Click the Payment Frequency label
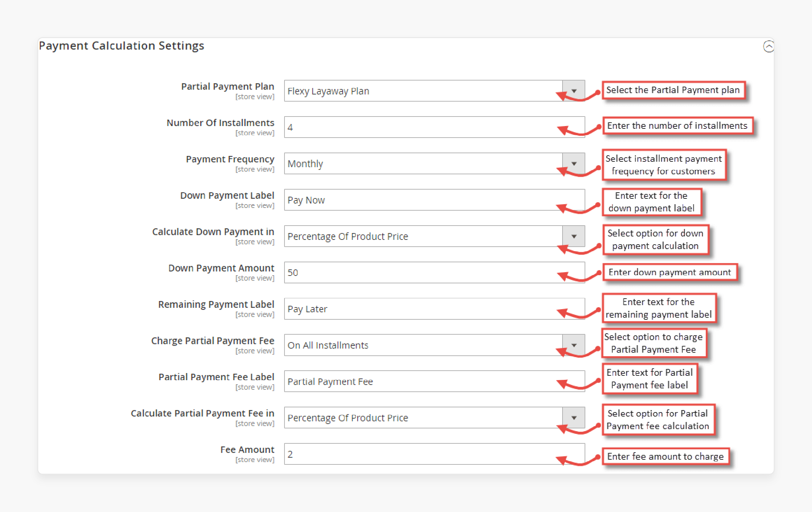Viewport: 812px width, 512px height. (x=230, y=159)
